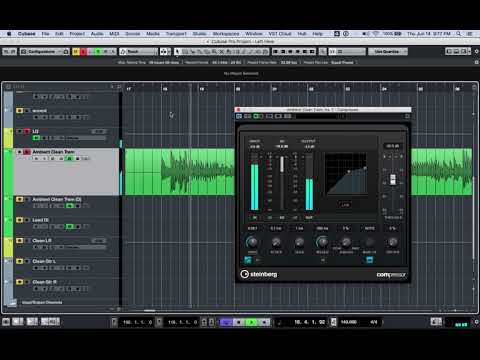Viewport: 480px width, 360px height.
Task: Open the Touch automation mode dropdown
Action: tap(138, 52)
